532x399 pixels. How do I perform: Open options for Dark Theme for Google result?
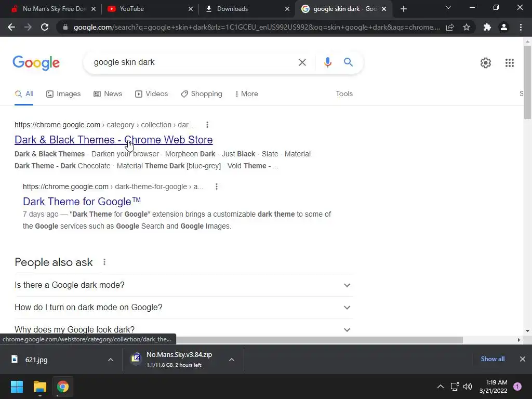217,187
